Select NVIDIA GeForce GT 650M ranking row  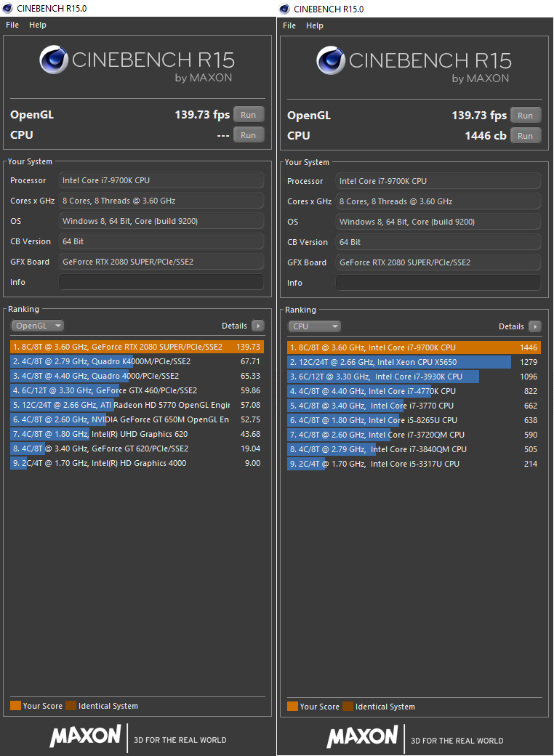coord(137,419)
